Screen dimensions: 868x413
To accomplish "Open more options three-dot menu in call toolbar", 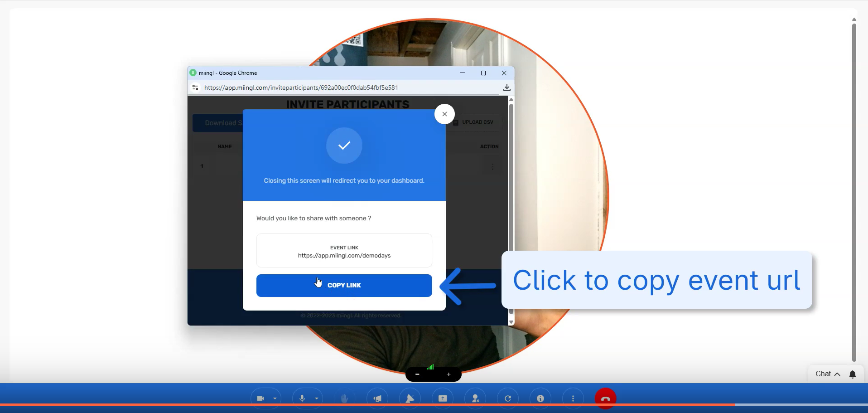I will click(573, 398).
